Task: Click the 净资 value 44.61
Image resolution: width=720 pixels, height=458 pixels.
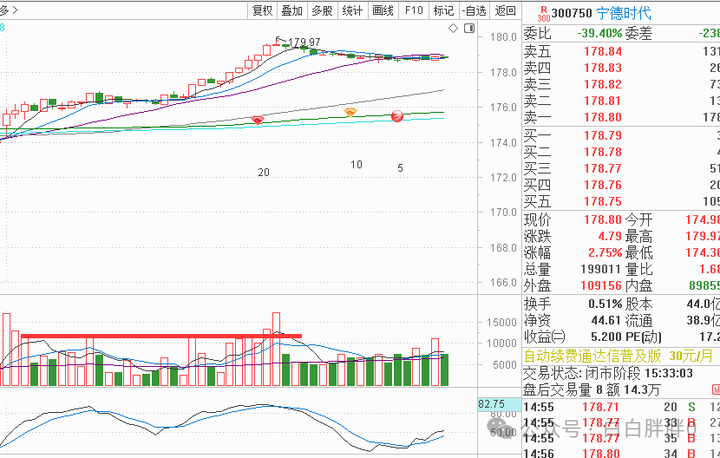Action: (x=606, y=321)
